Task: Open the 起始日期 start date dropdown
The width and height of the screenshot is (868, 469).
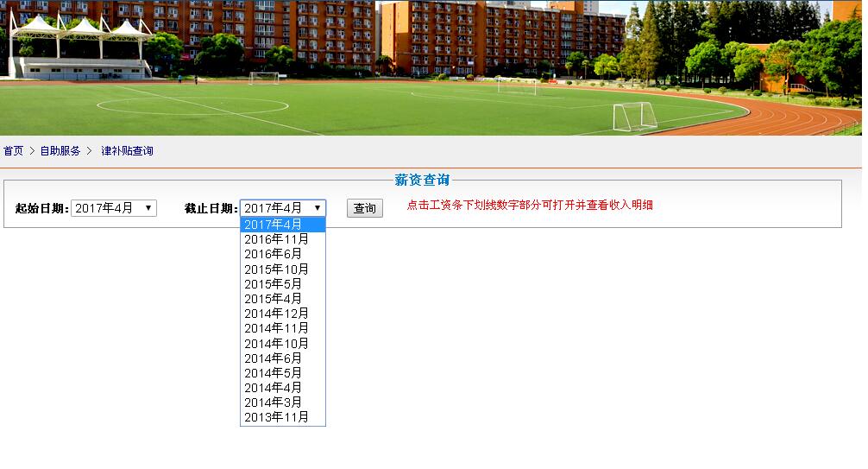Action: pyautogui.click(x=114, y=208)
